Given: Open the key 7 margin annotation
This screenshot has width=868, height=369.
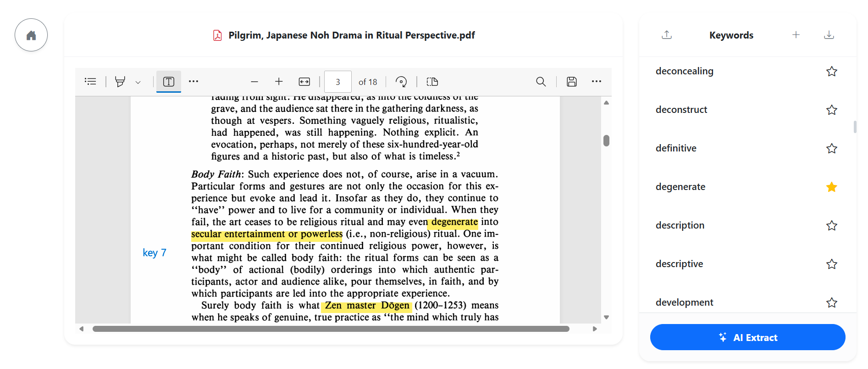Looking at the screenshot, I should tap(155, 253).
